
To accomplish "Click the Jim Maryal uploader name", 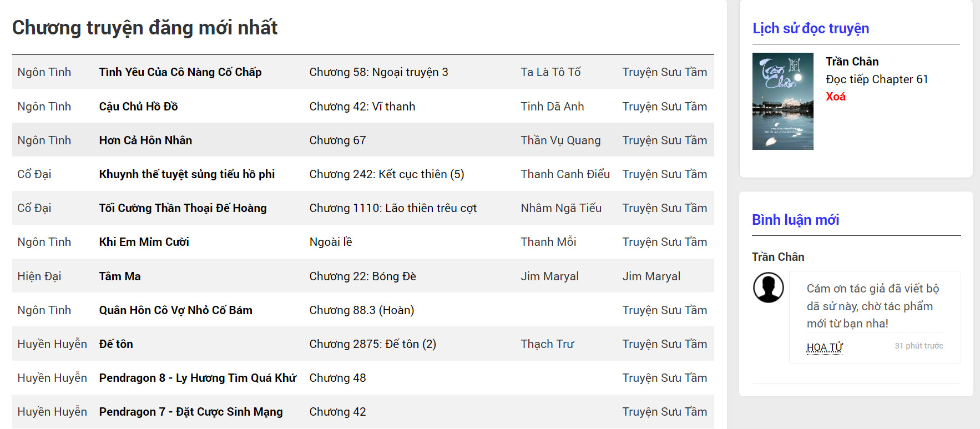I will pos(651,276).
